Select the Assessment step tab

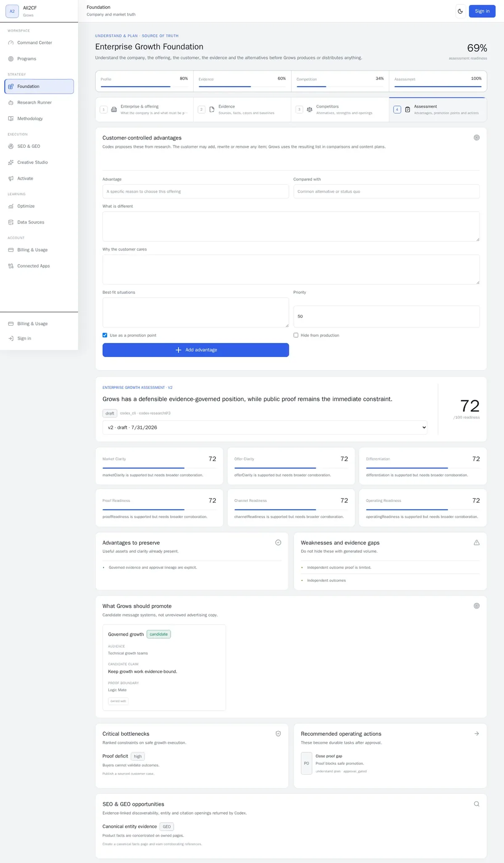[x=438, y=110]
